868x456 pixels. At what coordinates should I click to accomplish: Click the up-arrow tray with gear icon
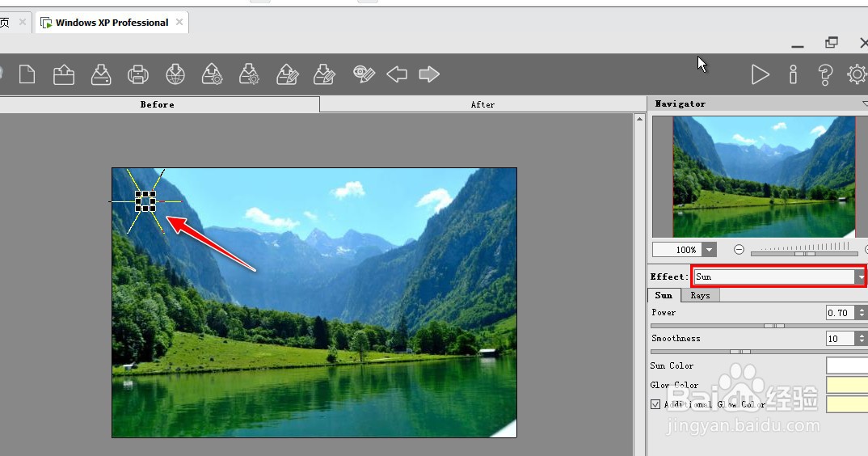212,74
